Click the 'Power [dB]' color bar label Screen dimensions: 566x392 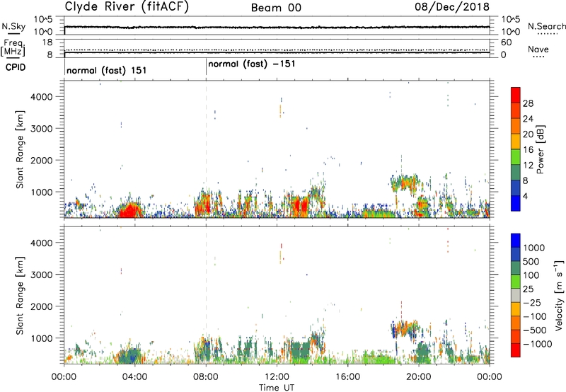(540, 149)
